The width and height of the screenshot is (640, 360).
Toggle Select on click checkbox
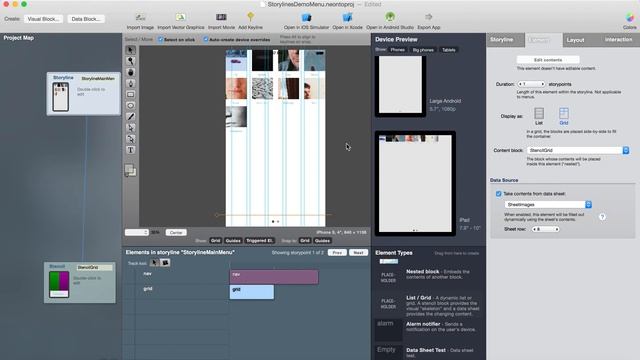[x=161, y=40]
